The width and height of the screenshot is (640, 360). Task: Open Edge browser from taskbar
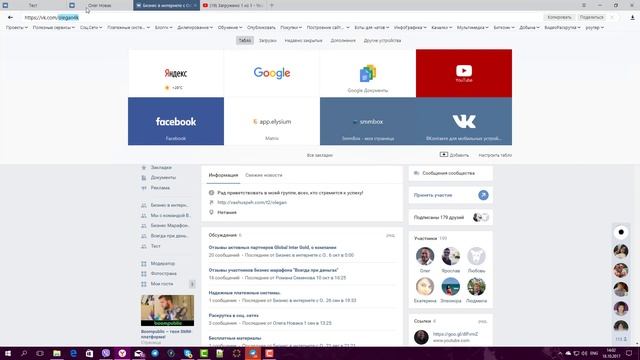[73, 353]
